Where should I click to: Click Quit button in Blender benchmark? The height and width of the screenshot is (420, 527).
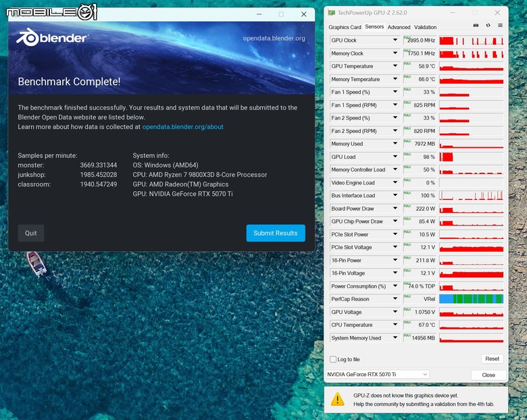click(31, 233)
